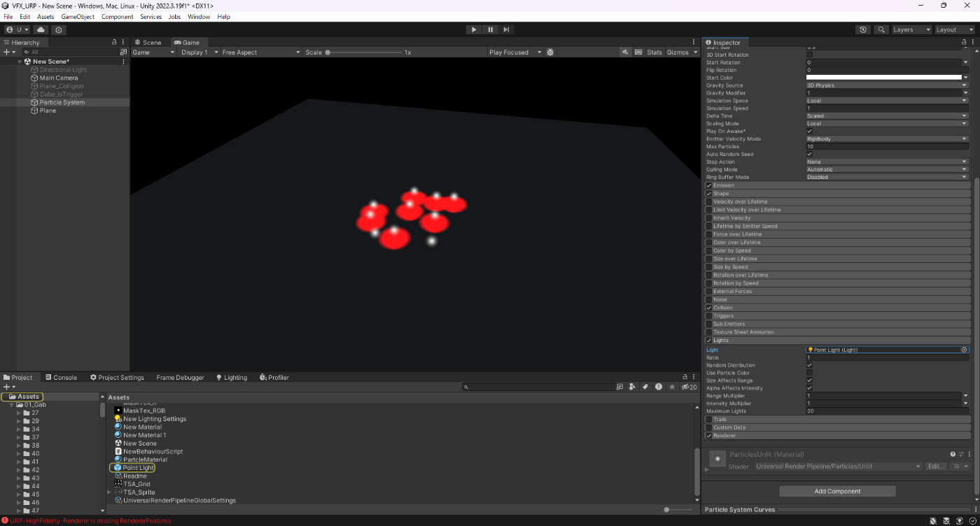Viewport: 980px width, 526px height.
Task: Switch to the Profiler tab
Action: (x=274, y=378)
